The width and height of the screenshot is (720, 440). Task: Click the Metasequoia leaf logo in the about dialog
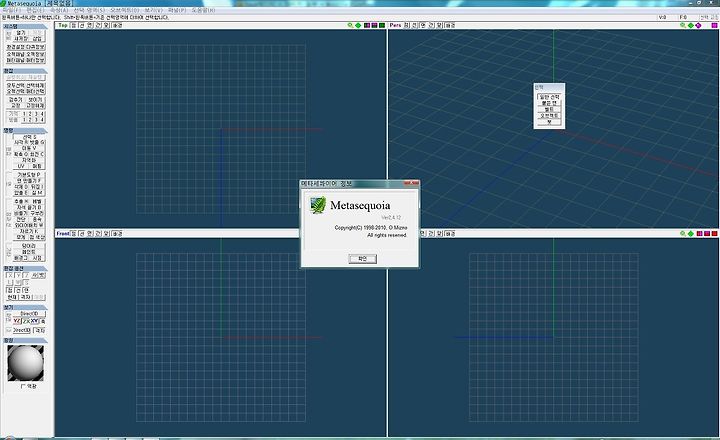(318, 205)
